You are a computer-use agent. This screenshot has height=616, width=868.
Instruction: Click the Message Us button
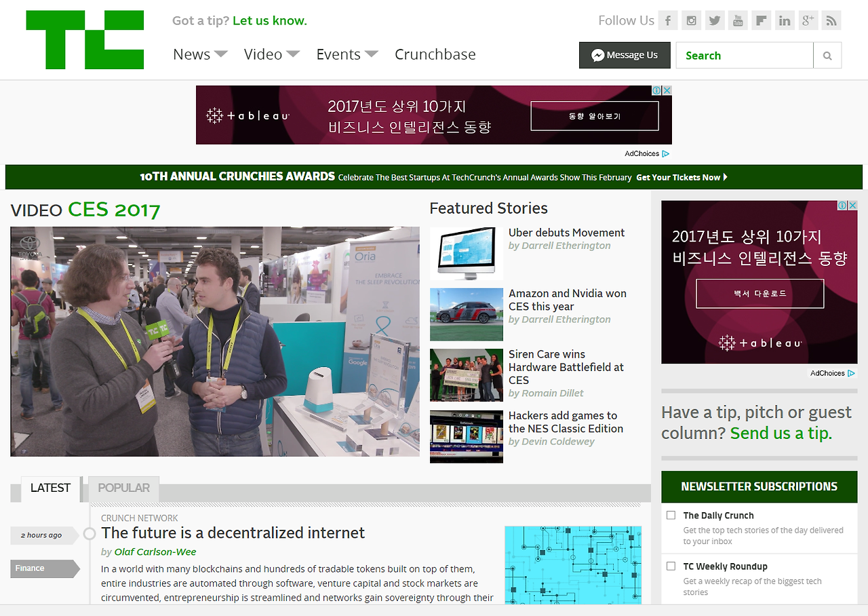[x=625, y=56]
